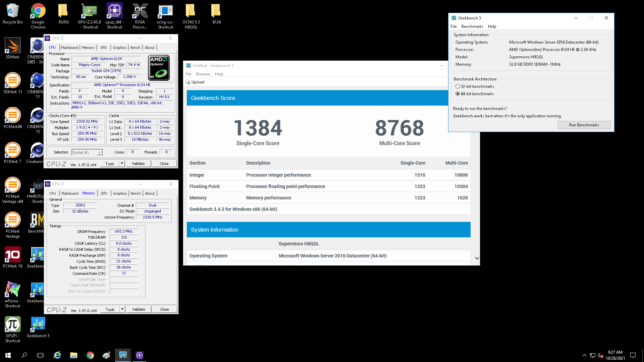Open SPD tab in lower CPU-Z window

pos(104,193)
